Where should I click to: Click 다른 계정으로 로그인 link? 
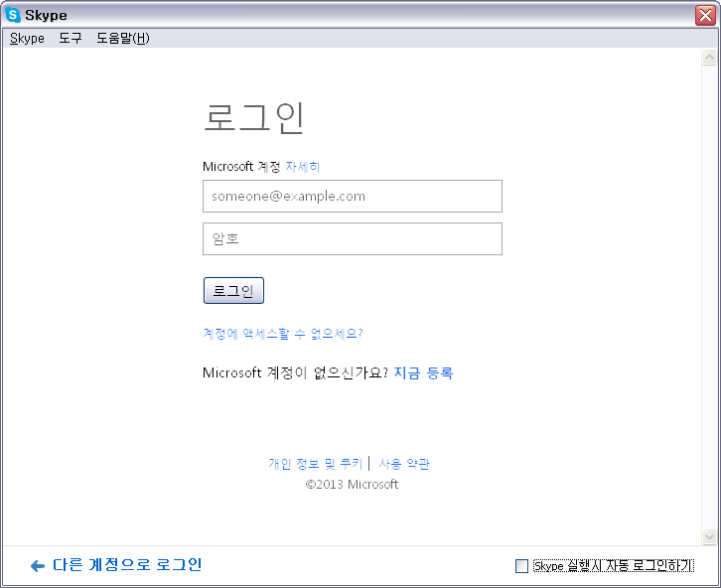tap(127, 565)
